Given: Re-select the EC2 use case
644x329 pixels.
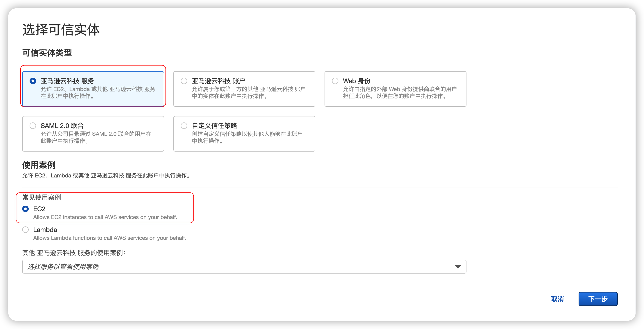Looking at the screenshot, I should (x=25, y=209).
